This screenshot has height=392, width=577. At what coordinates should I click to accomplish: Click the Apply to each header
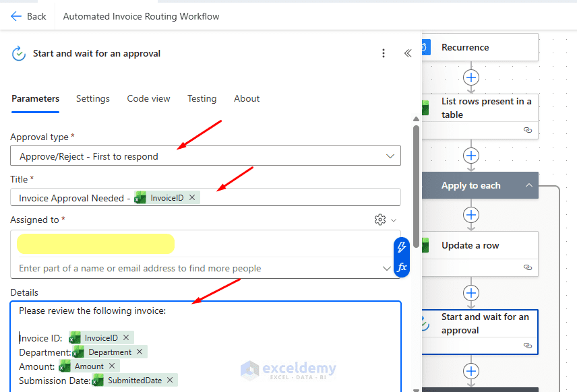click(x=480, y=185)
